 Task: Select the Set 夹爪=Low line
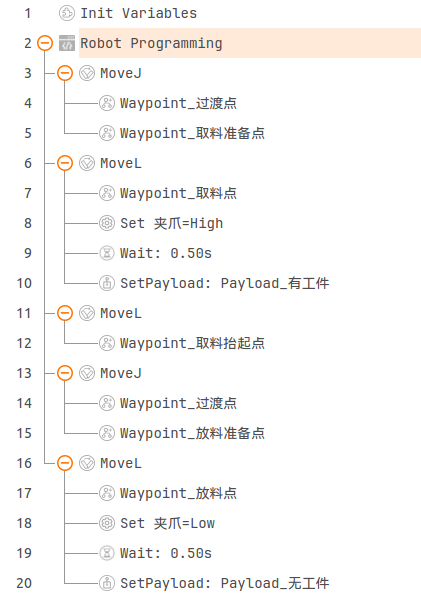(x=167, y=523)
